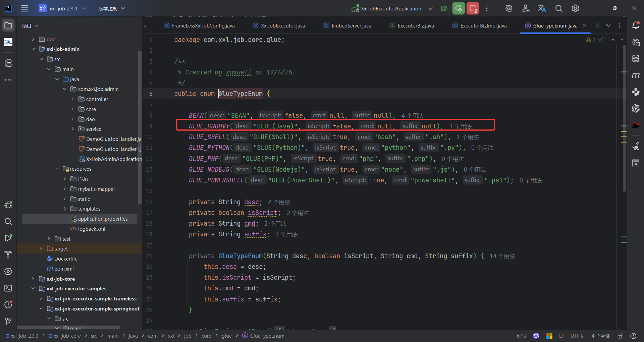Open IDE settings gear
The height and width of the screenshot is (342, 644).
click(575, 8)
